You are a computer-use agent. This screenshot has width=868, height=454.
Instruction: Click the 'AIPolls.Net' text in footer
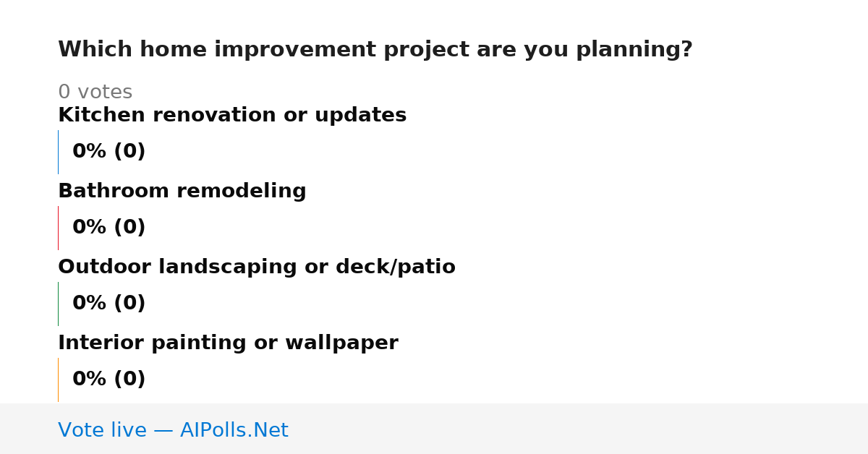[234, 430]
